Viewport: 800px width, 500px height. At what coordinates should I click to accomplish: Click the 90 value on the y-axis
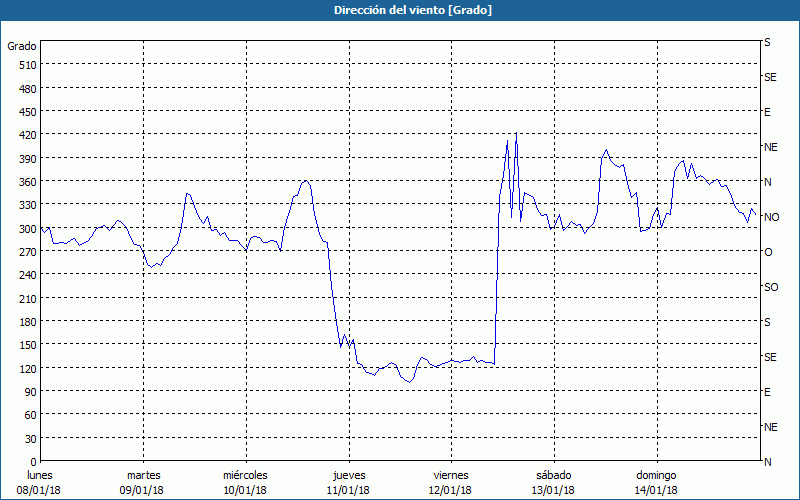coord(29,392)
